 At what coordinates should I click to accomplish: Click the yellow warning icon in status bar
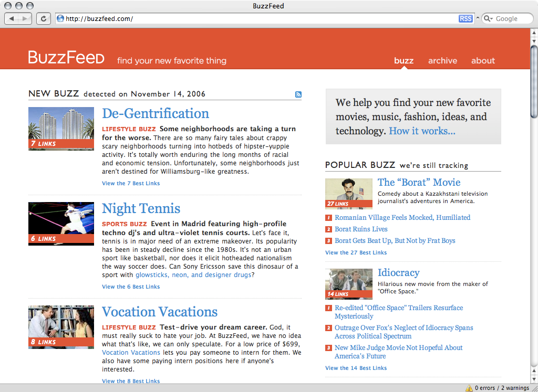coord(469,388)
